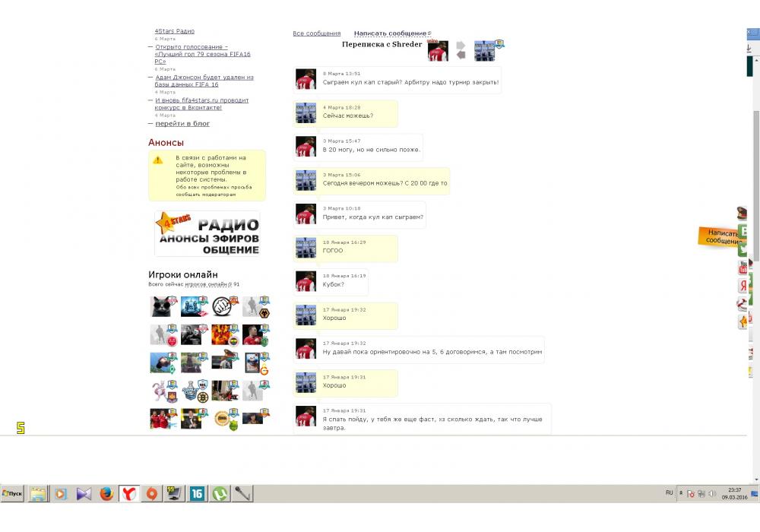Click the Galatasaray club badge

[264, 370]
